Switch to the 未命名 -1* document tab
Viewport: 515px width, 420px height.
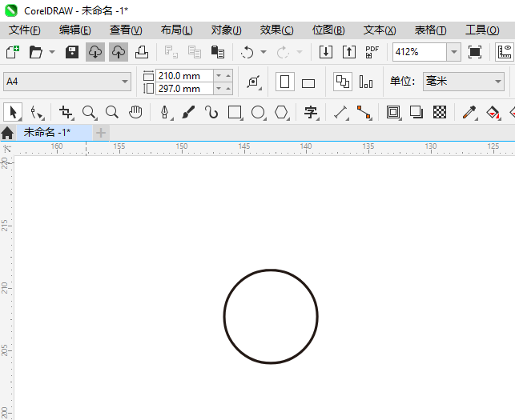point(54,133)
